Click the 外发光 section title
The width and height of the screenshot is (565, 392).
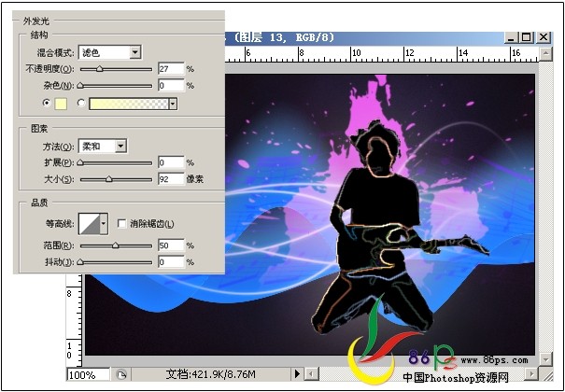[x=36, y=21]
